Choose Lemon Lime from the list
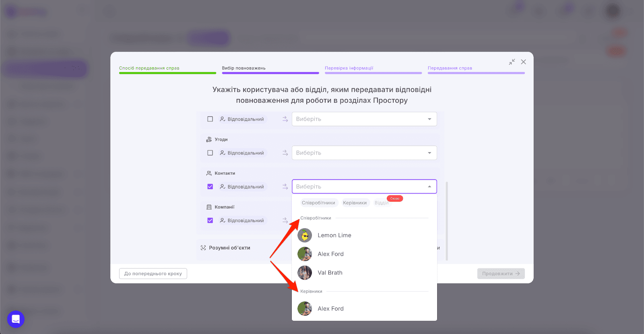Image resolution: width=644 pixels, height=334 pixels. 364,235
